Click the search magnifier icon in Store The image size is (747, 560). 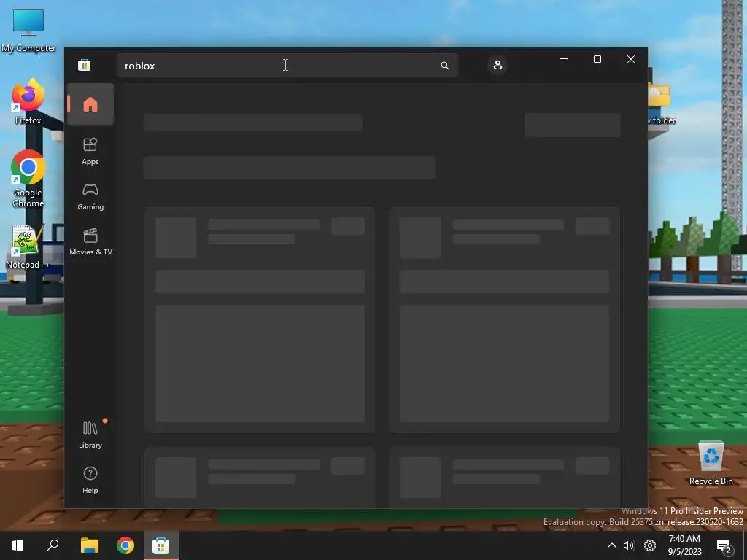[444, 66]
